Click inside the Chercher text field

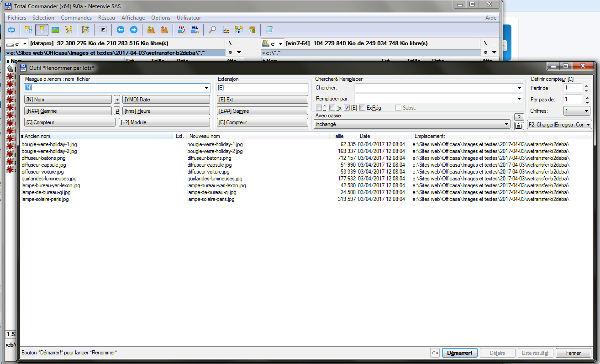point(436,88)
